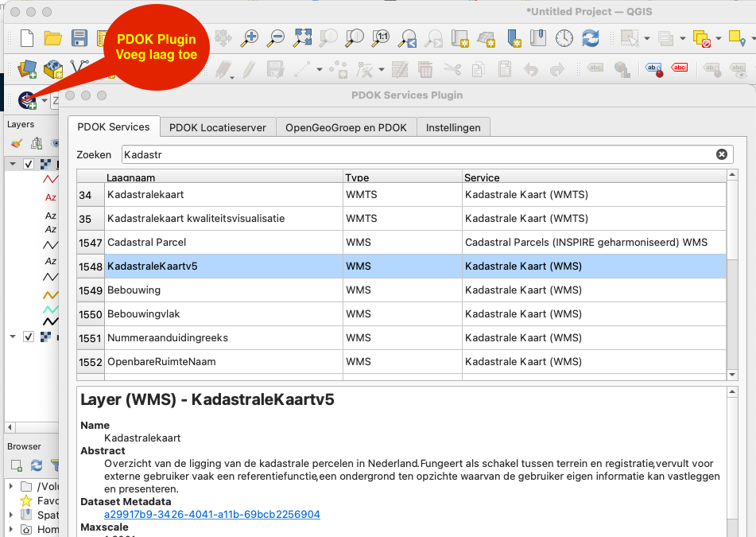Viewport: 756px width, 537px height.
Task: Open Temporal Controller clock icon
Action: coord(564,38)
